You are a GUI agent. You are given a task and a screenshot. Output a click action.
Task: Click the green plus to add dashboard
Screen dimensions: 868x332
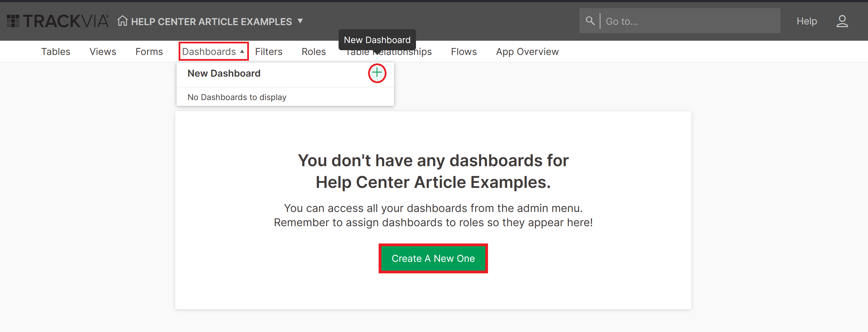coord(377,73)
